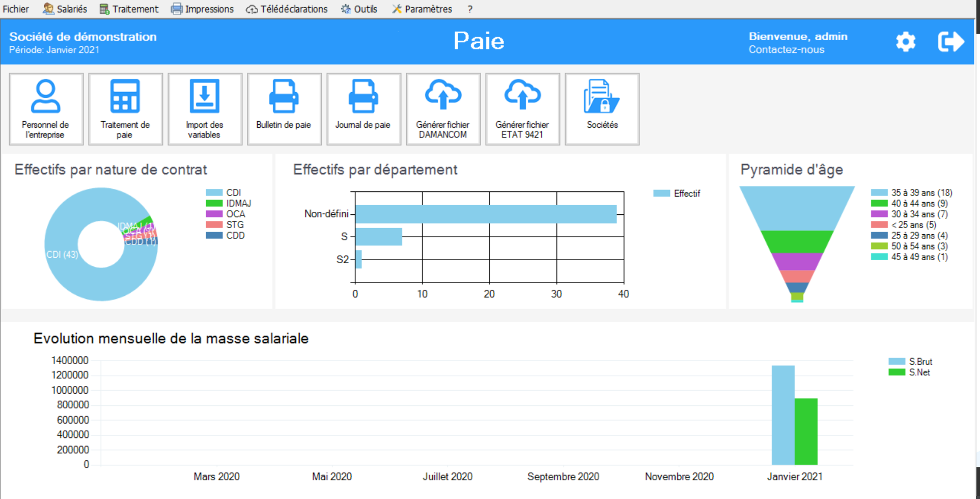Open the Sociétés locked folder tile
This screenshot has height=499, width=980.
(x=602, y=109)
